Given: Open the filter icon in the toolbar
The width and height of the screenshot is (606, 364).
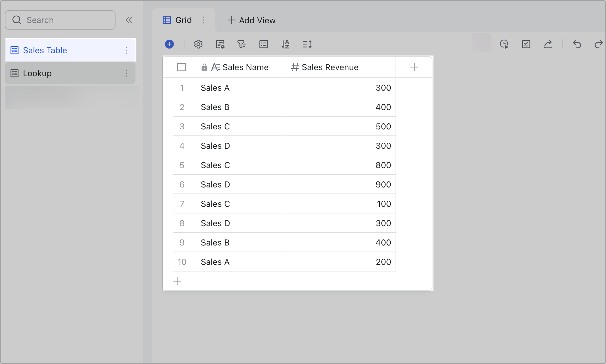Looking at the screenshot, I should pyautogui.click(x=242, y=44).
